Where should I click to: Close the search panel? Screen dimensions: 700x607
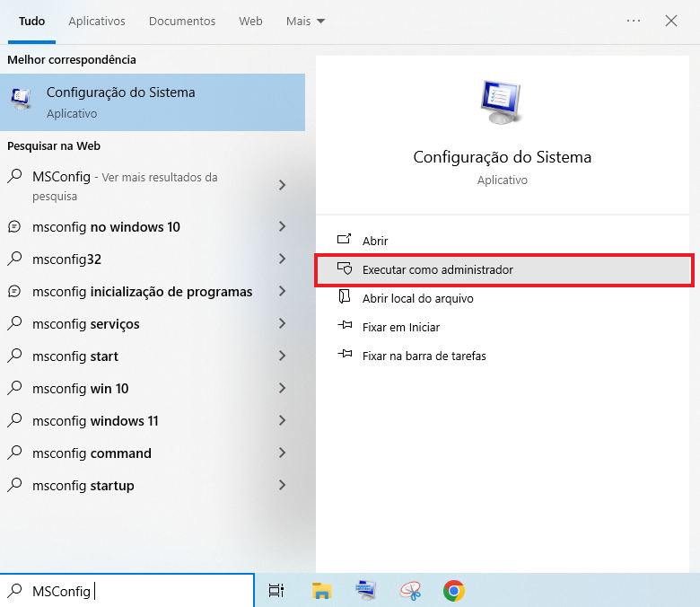click(x=671, y=21)
